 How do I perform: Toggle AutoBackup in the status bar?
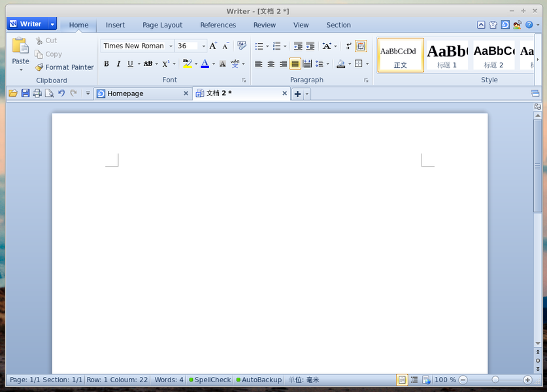[x=259, y=380]
